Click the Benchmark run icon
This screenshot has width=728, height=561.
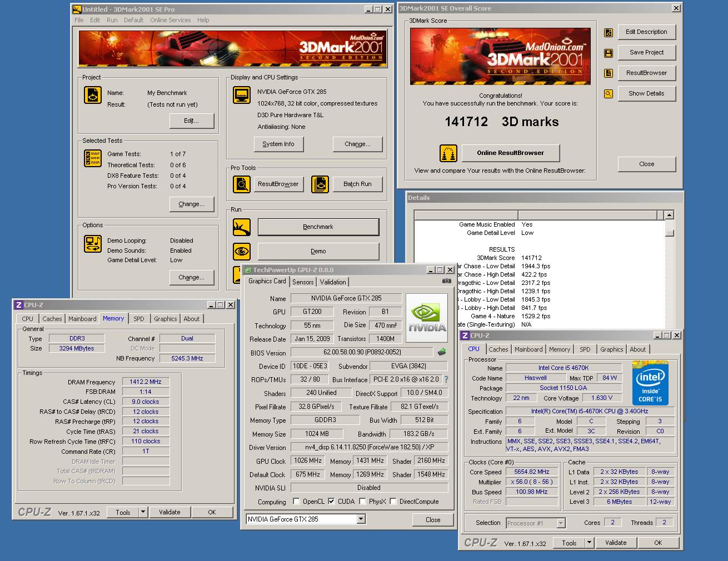[242, 227]
